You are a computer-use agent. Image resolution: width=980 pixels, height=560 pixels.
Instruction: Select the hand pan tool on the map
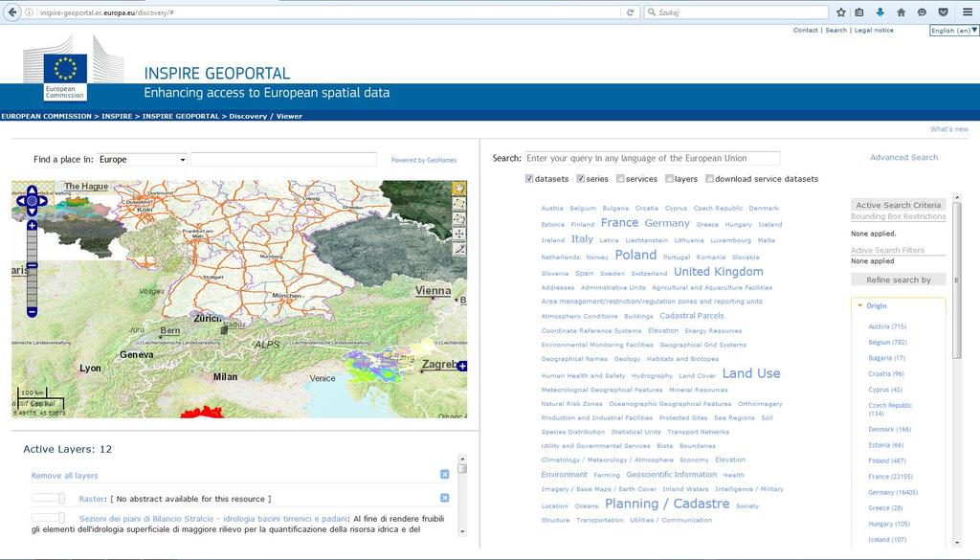point(459,189)
